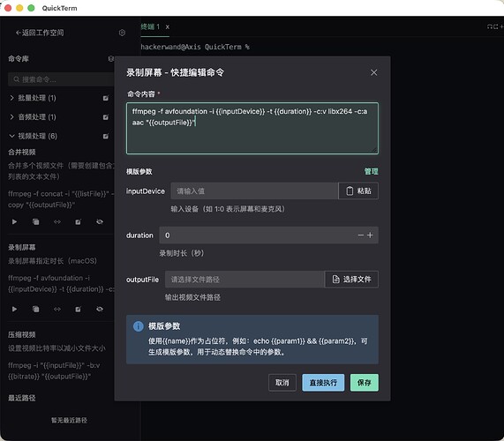Open the edit icon under 合并视频 command
The height and width of the screenshot is (441, 504).
point(78,221)
